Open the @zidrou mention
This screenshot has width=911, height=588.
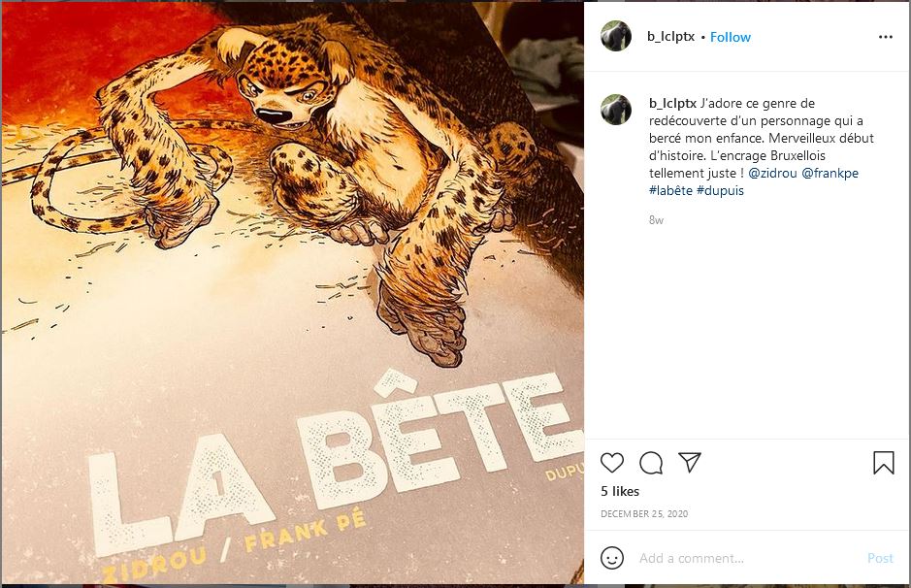click(x=772, y=173)
